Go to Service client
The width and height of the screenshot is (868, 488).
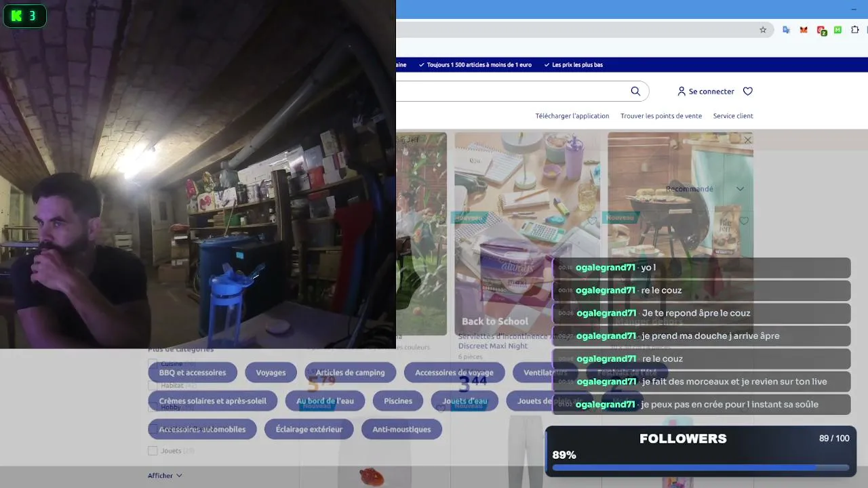(733, 116)
